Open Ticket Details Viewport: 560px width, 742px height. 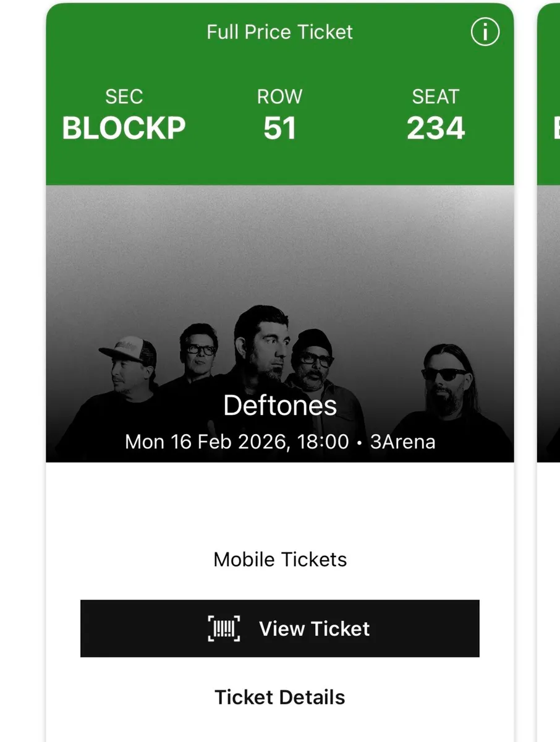click(279, 697)
